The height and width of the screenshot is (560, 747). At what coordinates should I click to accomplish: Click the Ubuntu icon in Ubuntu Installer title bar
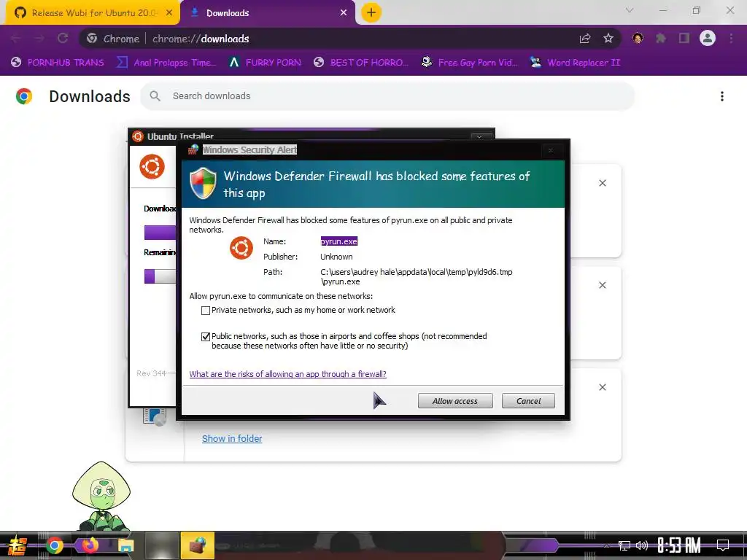pos(138,136)
